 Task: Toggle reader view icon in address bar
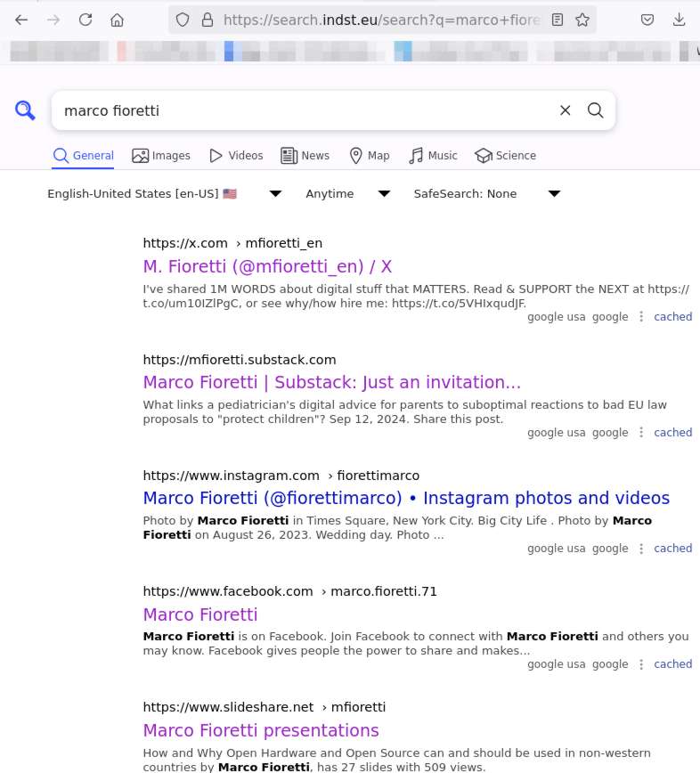point(557,20)
